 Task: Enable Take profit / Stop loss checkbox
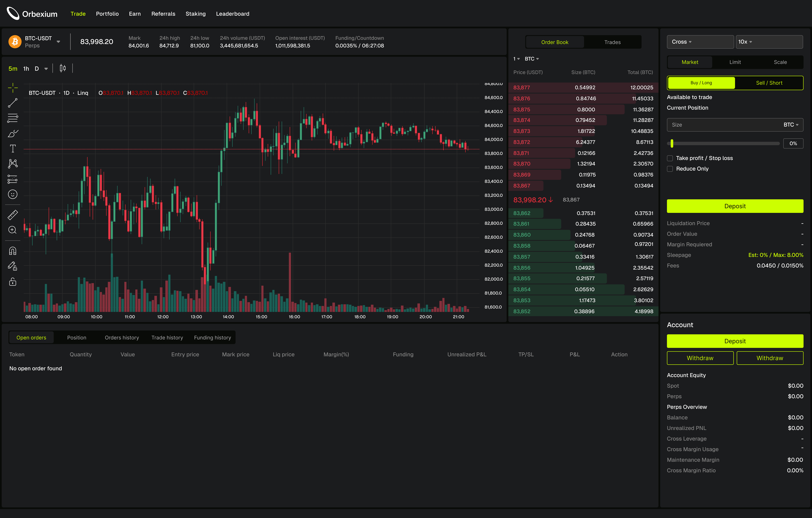pyautogui.click(x=670, y=158)
